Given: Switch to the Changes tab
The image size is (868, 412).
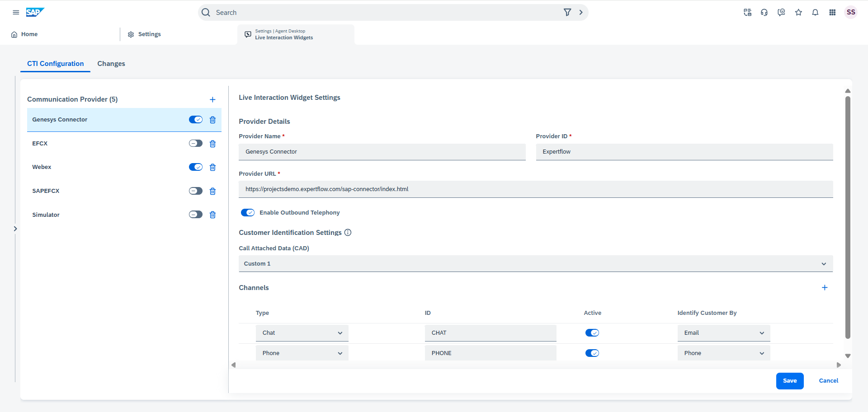Looking at the screenshot, I should (111, 64).
